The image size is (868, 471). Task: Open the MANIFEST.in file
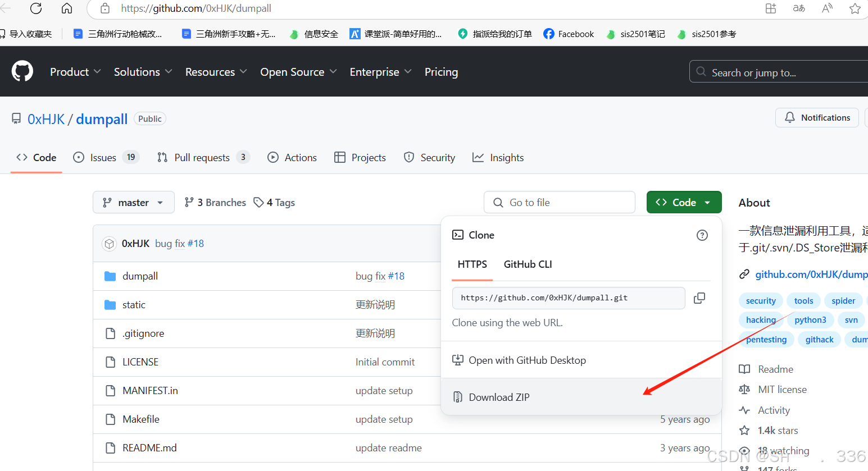point(150,391)
